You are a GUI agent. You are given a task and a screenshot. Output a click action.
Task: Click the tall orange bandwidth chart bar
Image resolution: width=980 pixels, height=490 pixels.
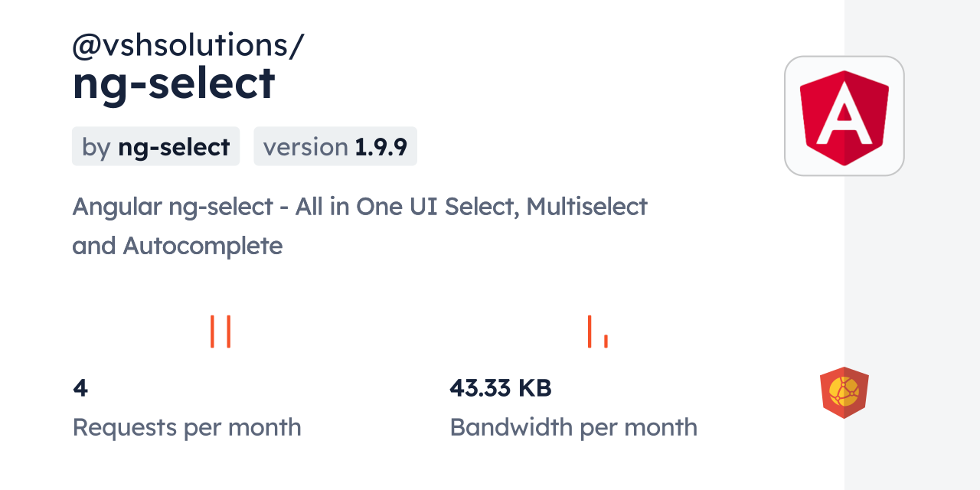click(x=590, y=332)
